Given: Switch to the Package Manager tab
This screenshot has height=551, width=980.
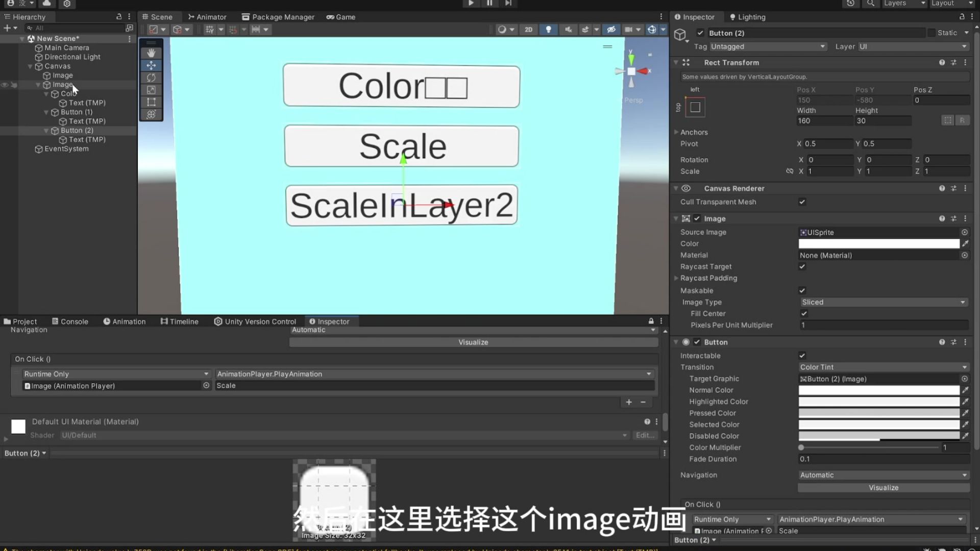Looking at the screenshot, I should pyautogui.click(x=278, y=17).
